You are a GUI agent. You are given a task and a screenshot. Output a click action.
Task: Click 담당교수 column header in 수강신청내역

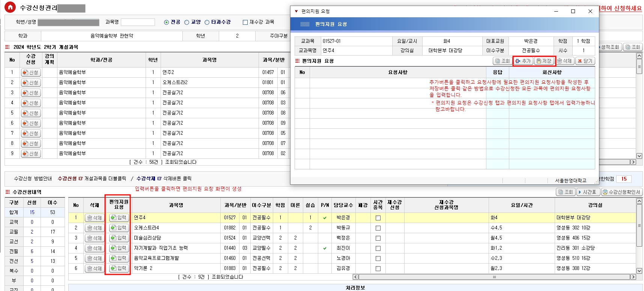(343, 205)
